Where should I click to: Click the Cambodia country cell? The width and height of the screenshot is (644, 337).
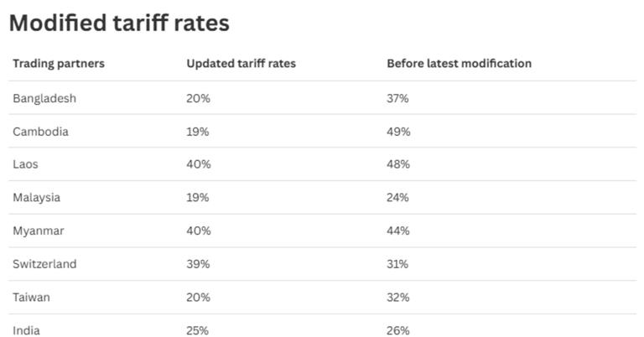(x=40, y=132)
